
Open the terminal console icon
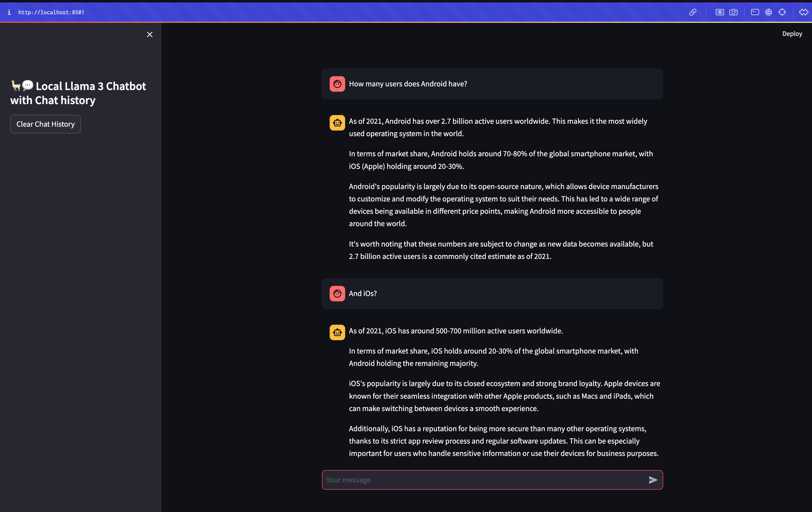(x=755, y=12)
